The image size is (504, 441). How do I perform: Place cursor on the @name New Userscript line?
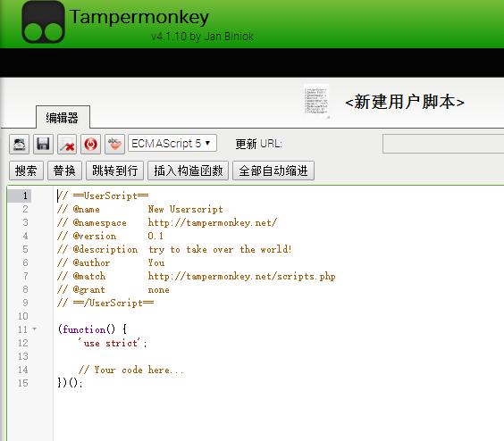coord(140,209)
